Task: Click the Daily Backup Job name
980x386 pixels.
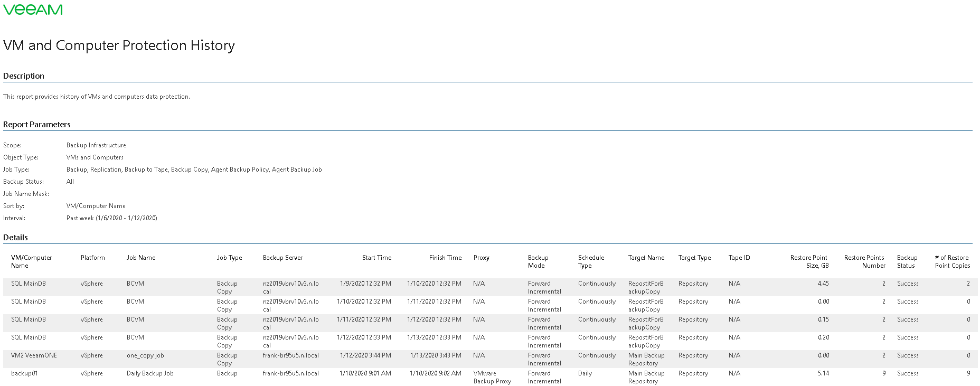Action: tap(150, 373)
